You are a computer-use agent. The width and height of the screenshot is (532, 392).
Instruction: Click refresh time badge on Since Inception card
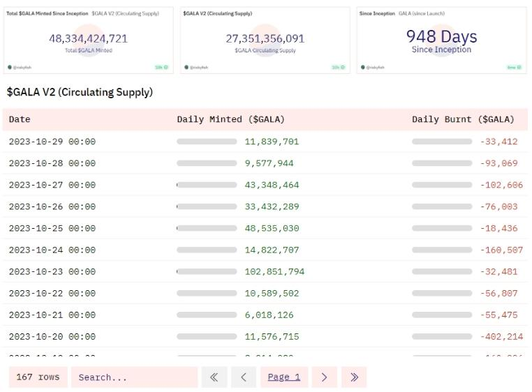click(514, 68)
